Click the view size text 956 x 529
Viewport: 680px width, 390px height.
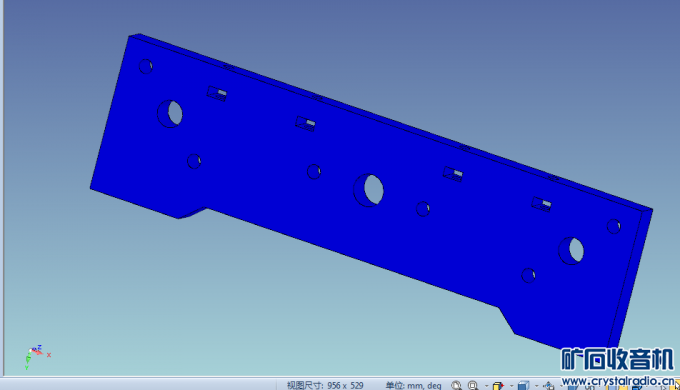pos(325,385)
